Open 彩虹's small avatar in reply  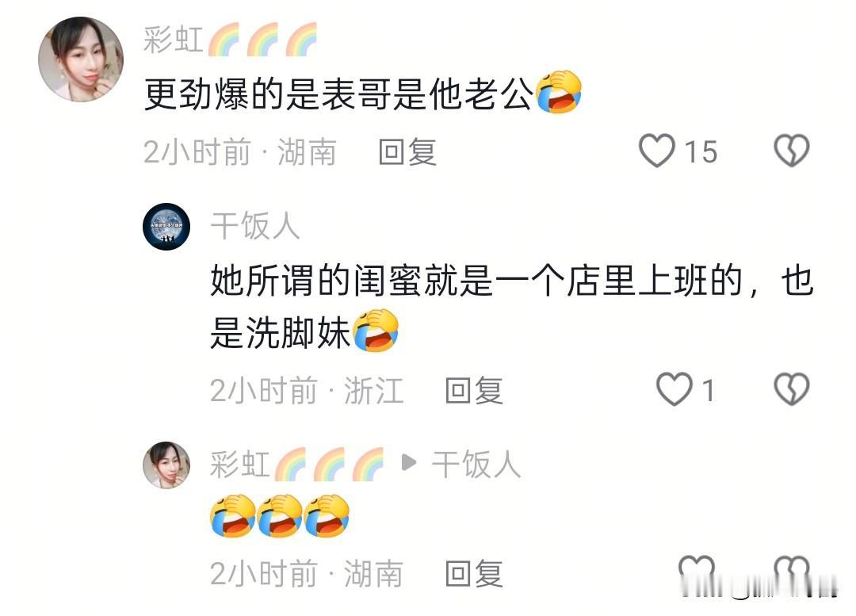pos(166,465)
